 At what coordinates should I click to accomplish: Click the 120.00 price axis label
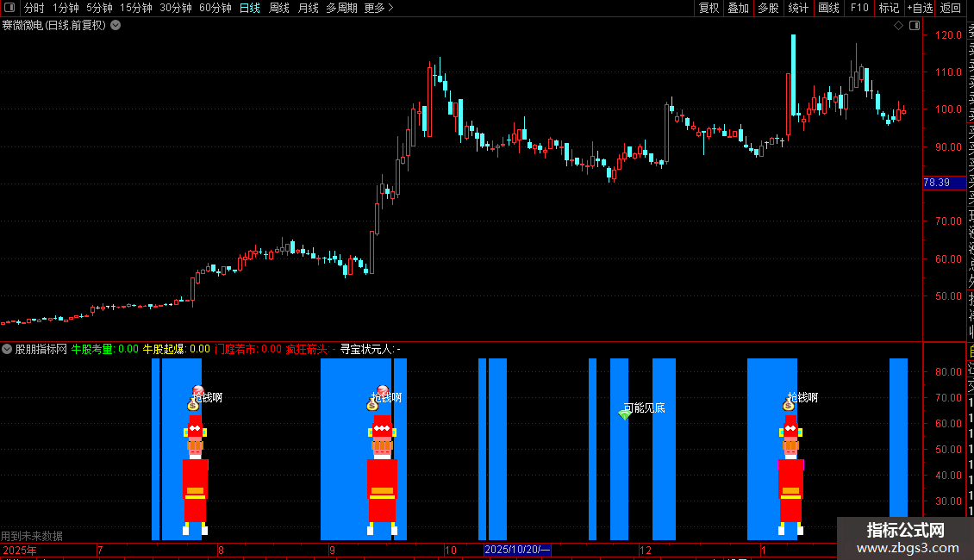coord(948,34)
